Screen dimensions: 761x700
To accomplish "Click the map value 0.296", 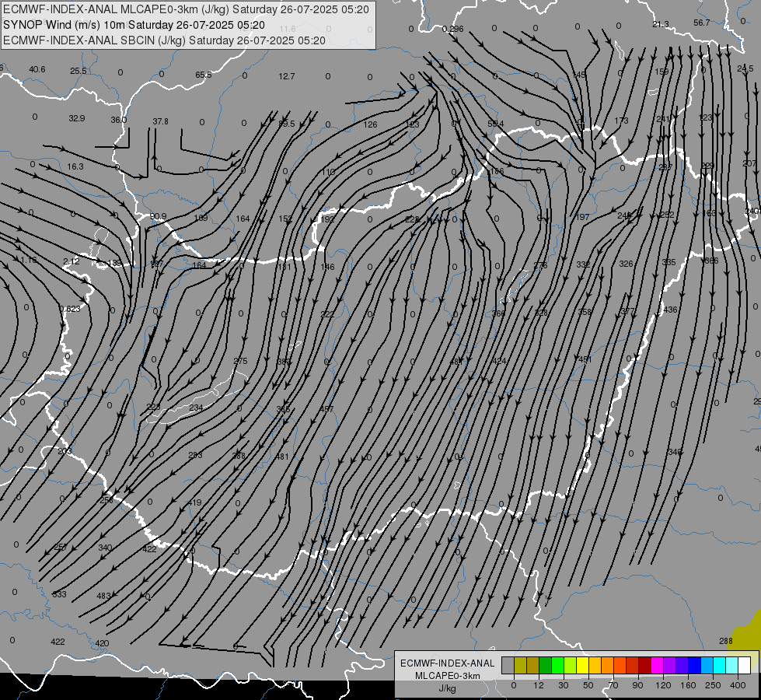I will coord(453,29).
